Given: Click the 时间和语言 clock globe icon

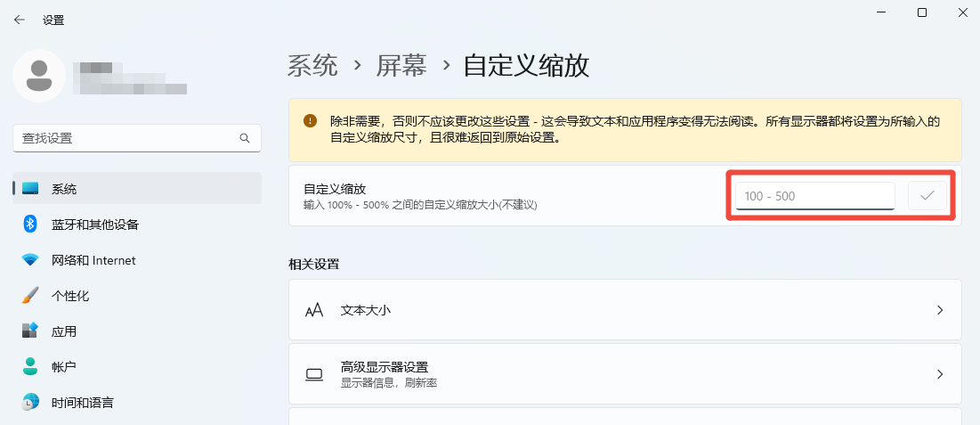Looking at the screenshot, I should pyautogui.click(x=30, y=402).
